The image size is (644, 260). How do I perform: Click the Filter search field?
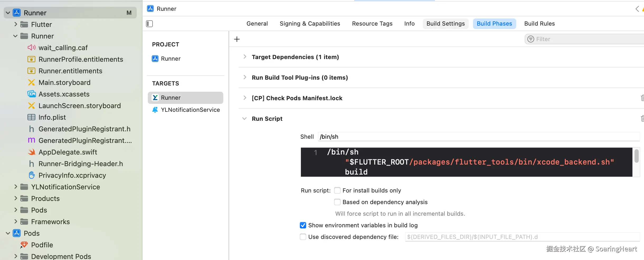pyautogui.click(x=584, y=39)
